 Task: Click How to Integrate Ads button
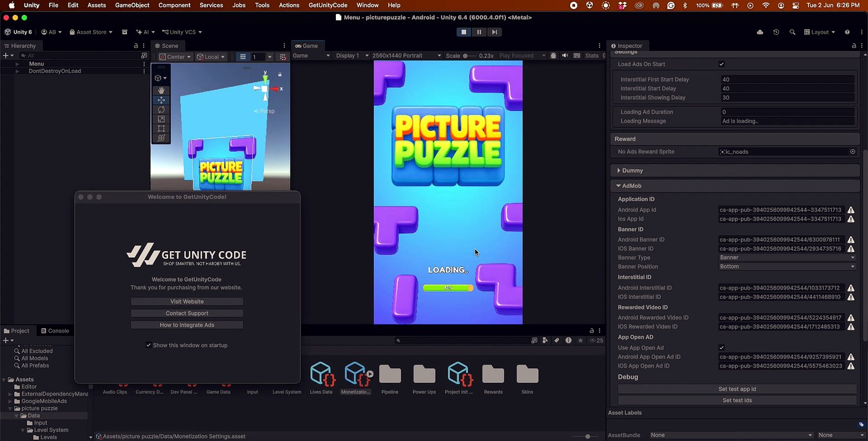pos(187,325)
